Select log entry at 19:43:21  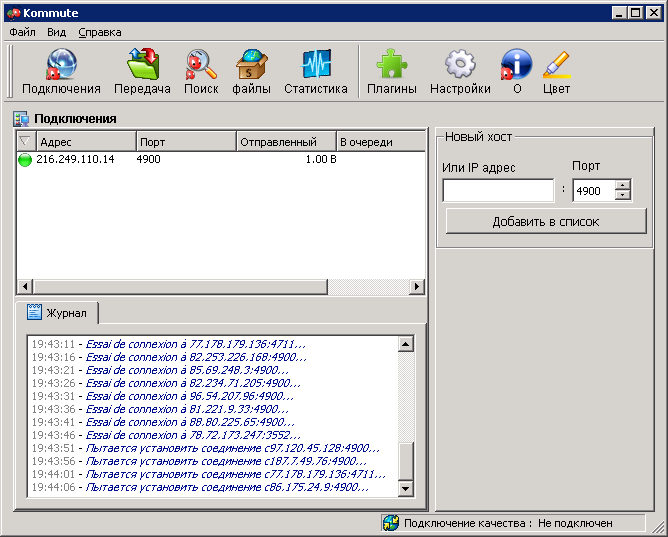click(x=160, y=370)
